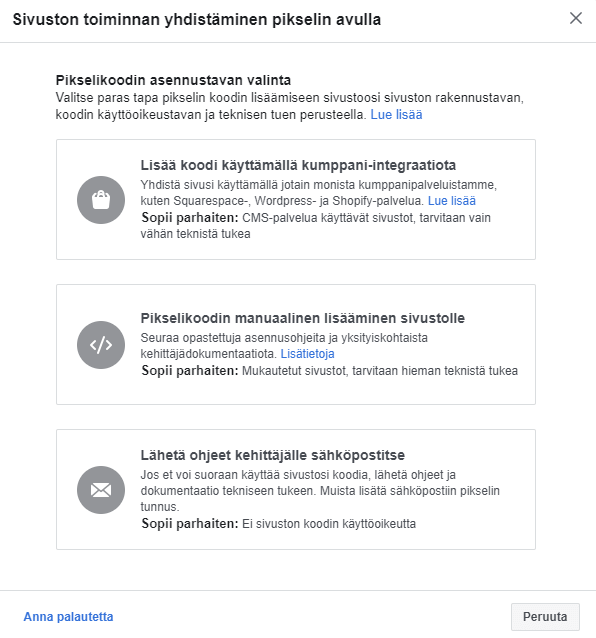Open 'Lue lisää' link in intro paragraph
This screenshot has width=596, height=638.
click(x=396, y=115)
